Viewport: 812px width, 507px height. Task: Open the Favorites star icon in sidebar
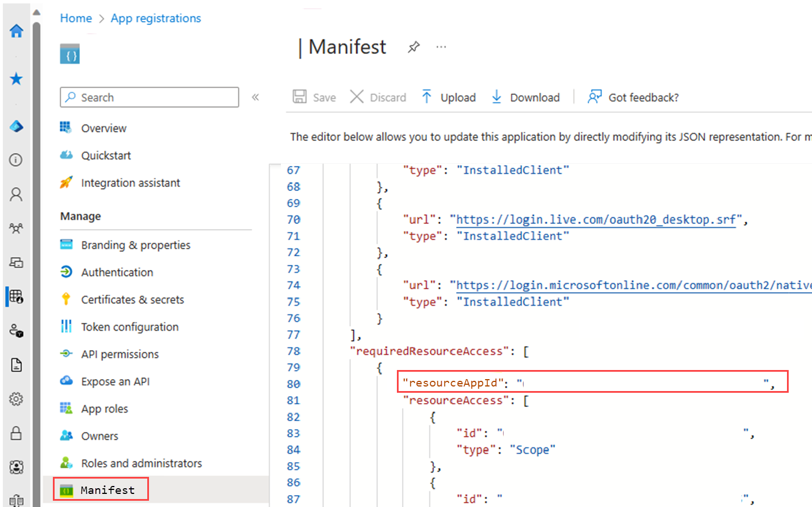click(x=16, y=78)
